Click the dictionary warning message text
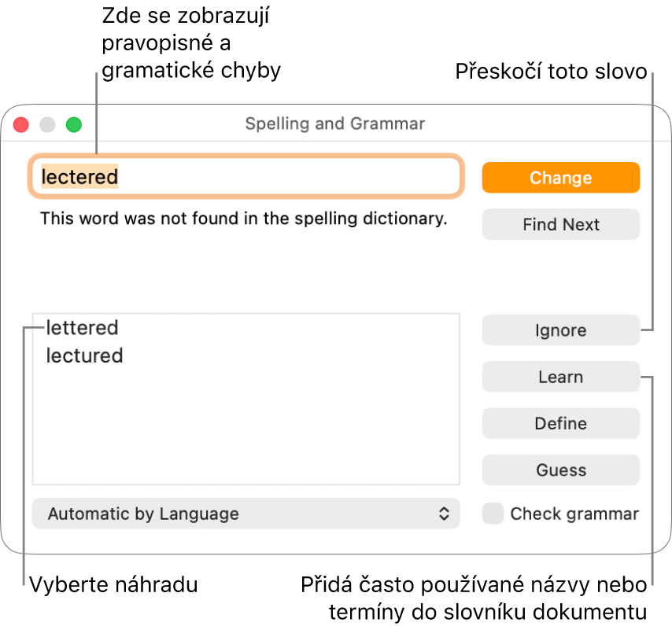Screen dimensions: 672x626 (x=244, y=219)
